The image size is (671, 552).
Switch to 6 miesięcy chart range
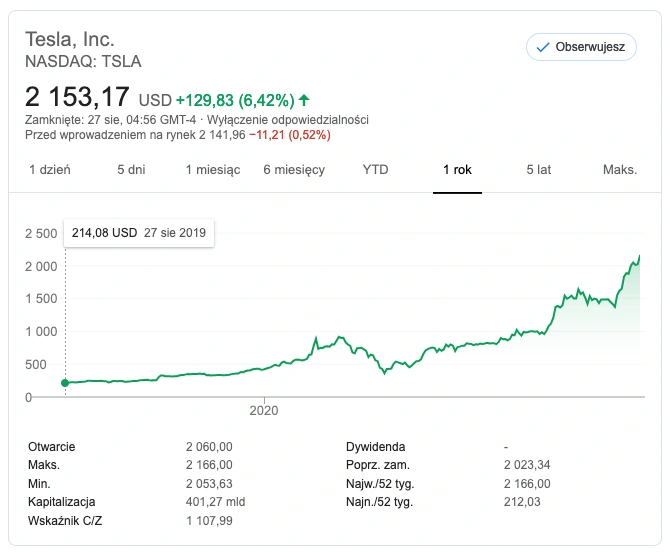click(x=294, y=170)
